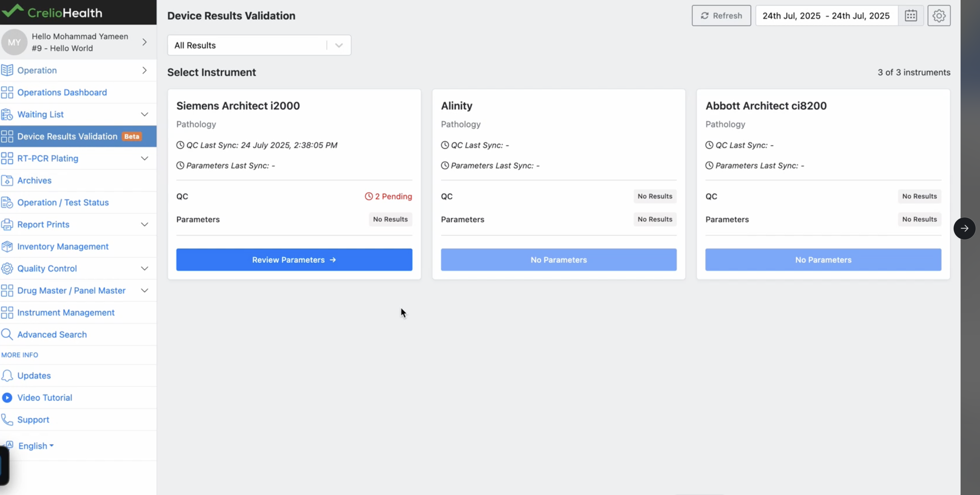Click No Parameters button on Alinity card
Image resolution: width=980 pixels, height=495 pixels.
(x=559, y=260)
